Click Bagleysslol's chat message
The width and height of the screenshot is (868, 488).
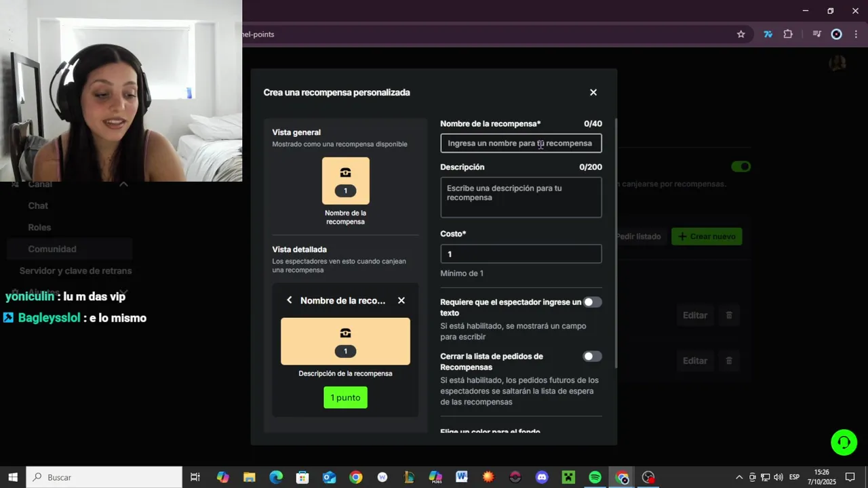(x=75, y=318)
